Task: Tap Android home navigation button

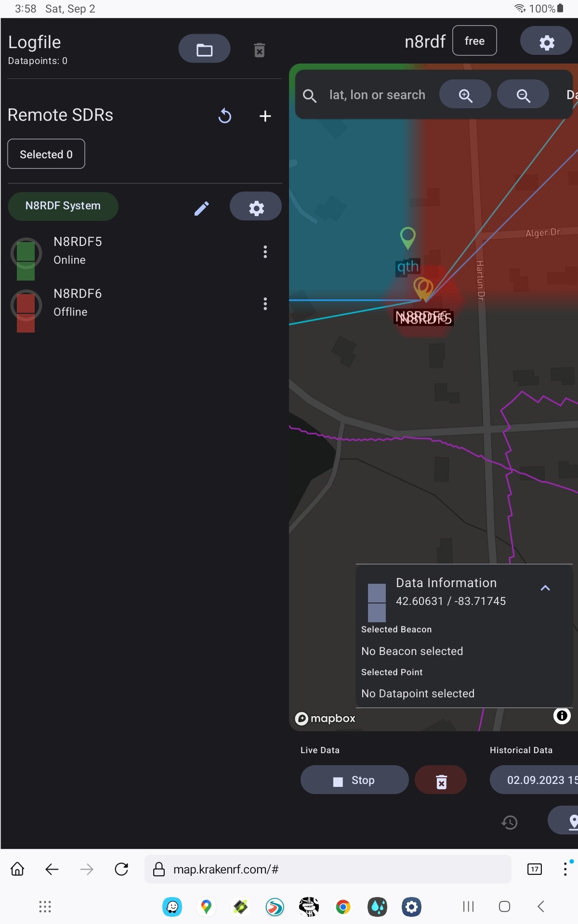Action: click(x=504, y=907)
